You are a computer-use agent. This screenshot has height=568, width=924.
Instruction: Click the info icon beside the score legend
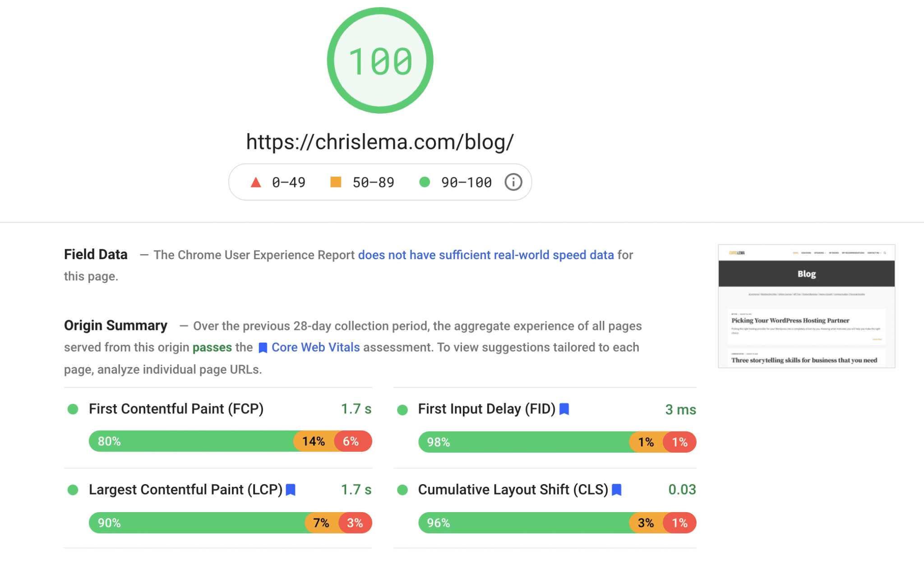coord(513,182)
